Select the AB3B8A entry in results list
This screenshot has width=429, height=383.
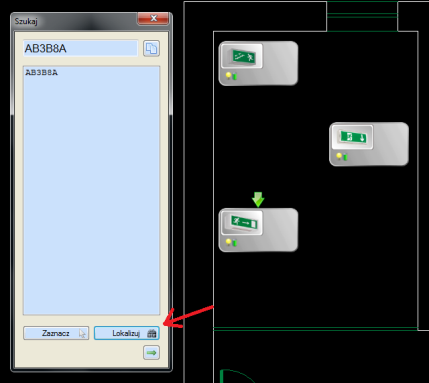tap(41, 72)
